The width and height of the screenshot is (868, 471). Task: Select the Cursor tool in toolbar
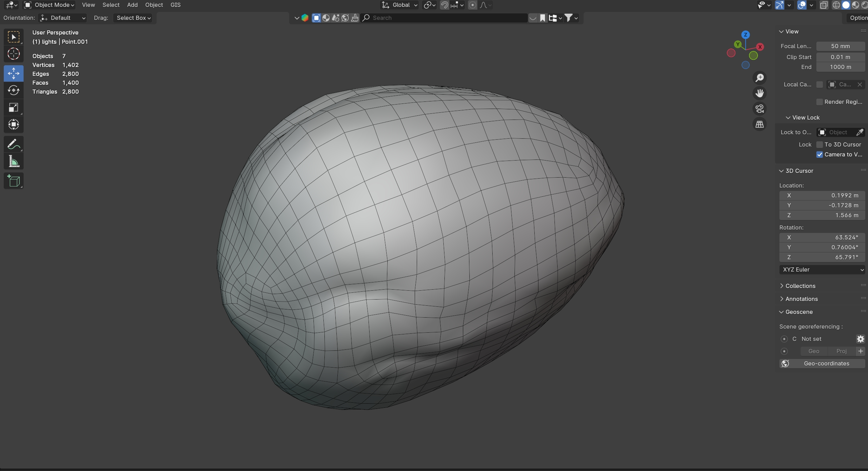click(x=14, y=54)
